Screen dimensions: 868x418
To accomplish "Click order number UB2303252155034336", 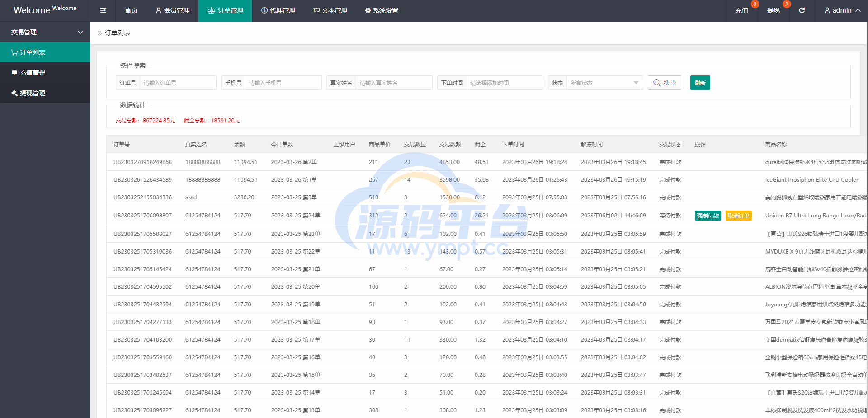I will 142,197.
